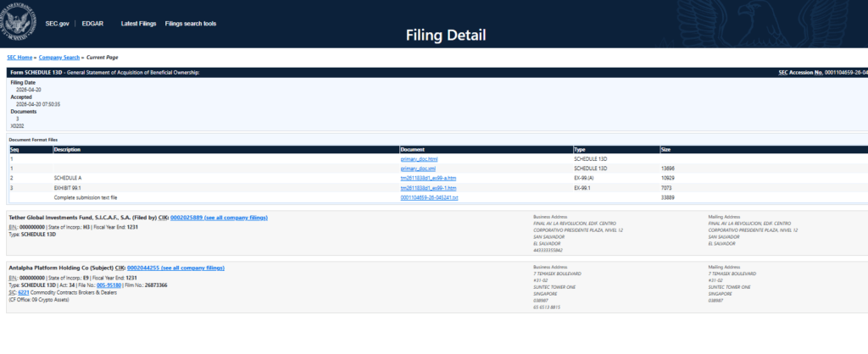Open Exhibit 99.1 file ex99-1.htm
868x354 pixels.
pos(428,187)
